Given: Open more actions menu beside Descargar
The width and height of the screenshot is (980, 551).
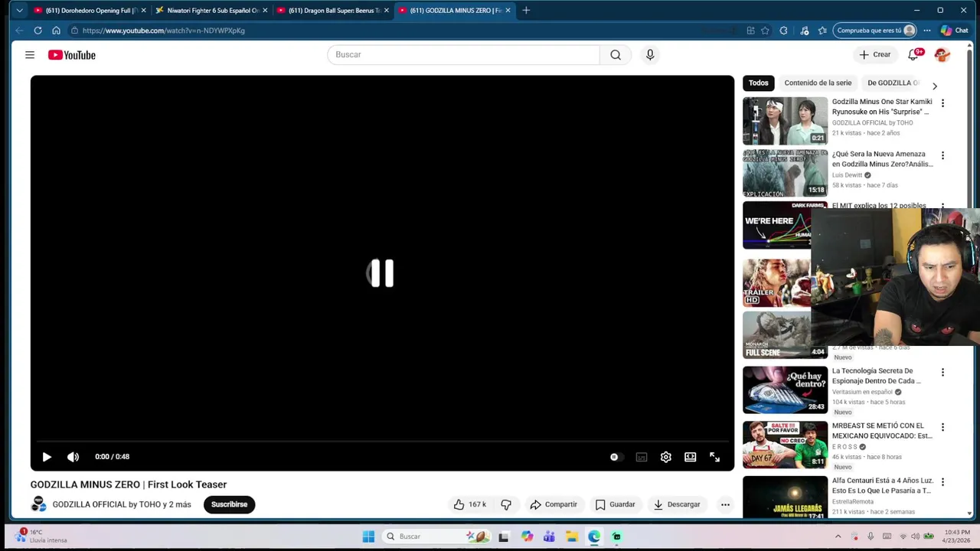Looking at the screenshot, I should pos(725,504).
